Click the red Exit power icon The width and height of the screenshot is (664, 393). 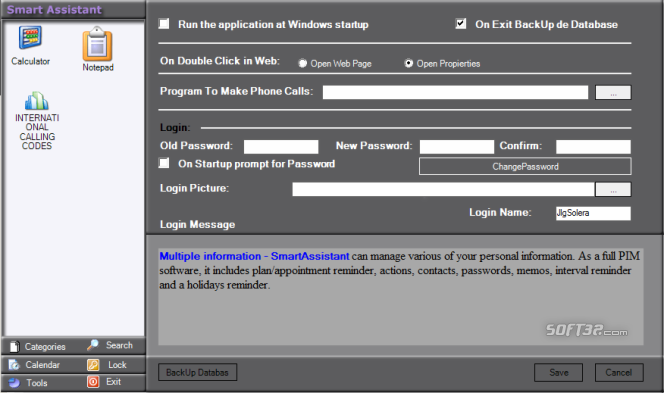(93, 382)
